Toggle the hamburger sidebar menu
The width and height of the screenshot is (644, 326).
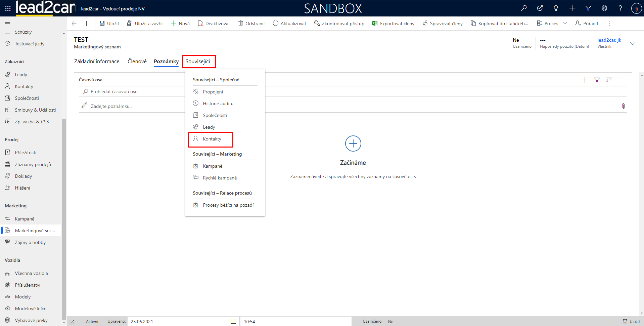(7, 24)
